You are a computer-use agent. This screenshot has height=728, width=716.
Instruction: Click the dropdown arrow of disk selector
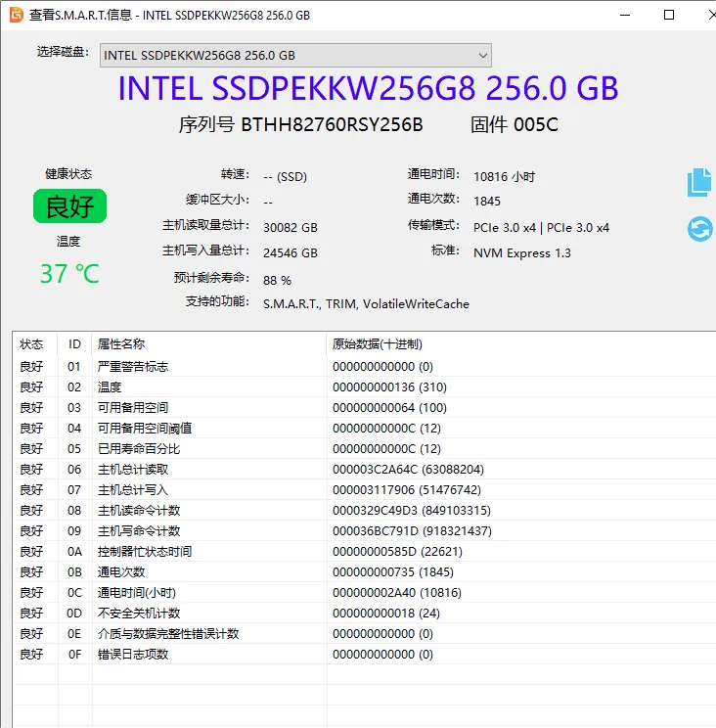(x=482, y=55)
